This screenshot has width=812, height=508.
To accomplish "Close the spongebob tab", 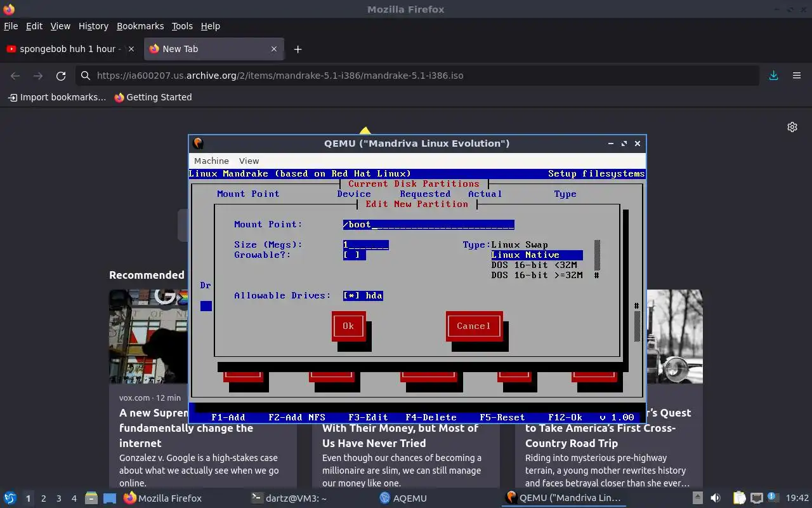I will [131, 49].
